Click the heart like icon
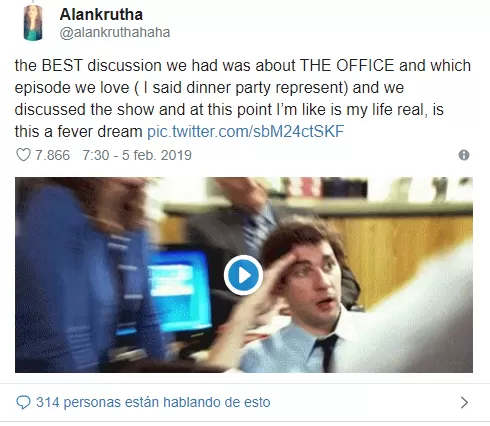490x426 pixels. (x=23, y=155)
